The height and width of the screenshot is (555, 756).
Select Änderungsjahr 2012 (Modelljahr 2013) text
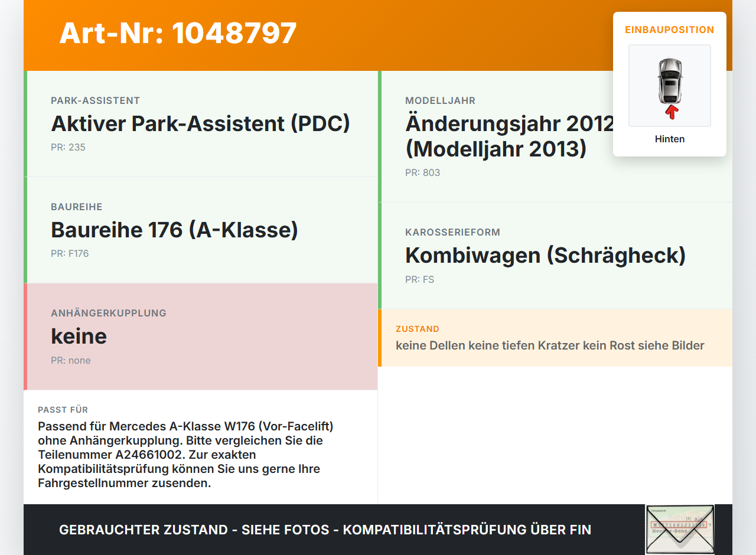tap(510, 136)
